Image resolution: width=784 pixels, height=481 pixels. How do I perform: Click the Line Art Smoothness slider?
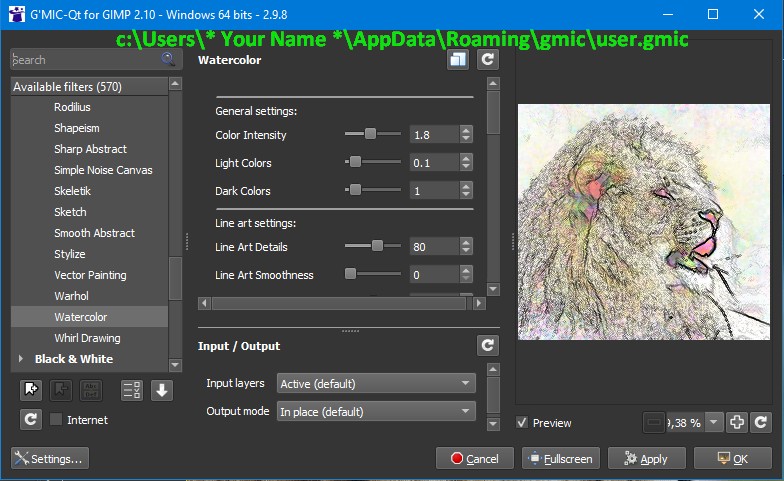pyautogui.click(x=373, y=274)
